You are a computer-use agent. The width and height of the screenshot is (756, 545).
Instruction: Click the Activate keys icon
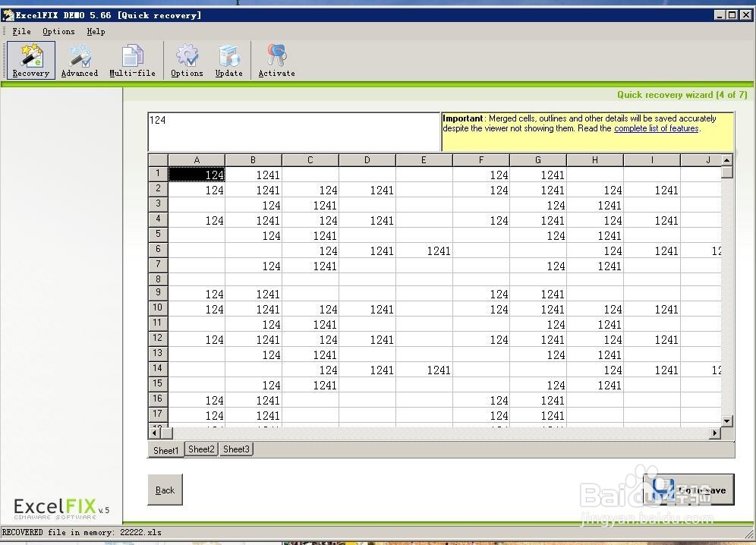point(276,60)
